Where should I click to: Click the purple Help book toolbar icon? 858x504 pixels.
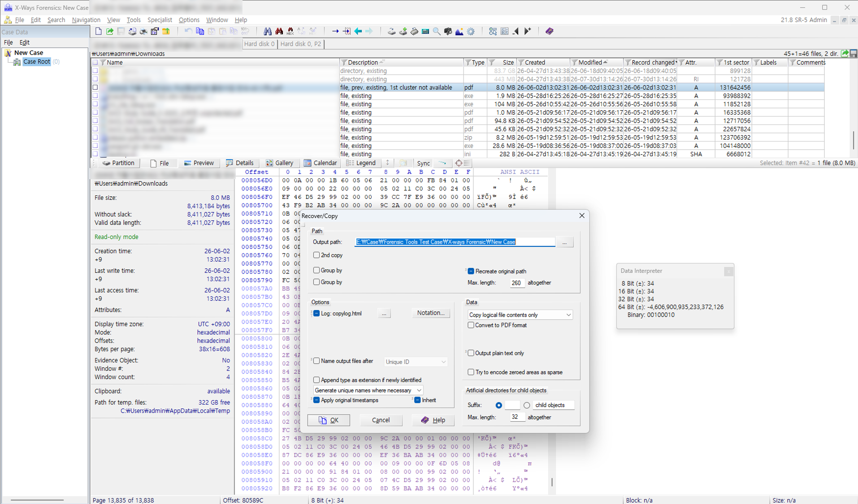point(549,31)
